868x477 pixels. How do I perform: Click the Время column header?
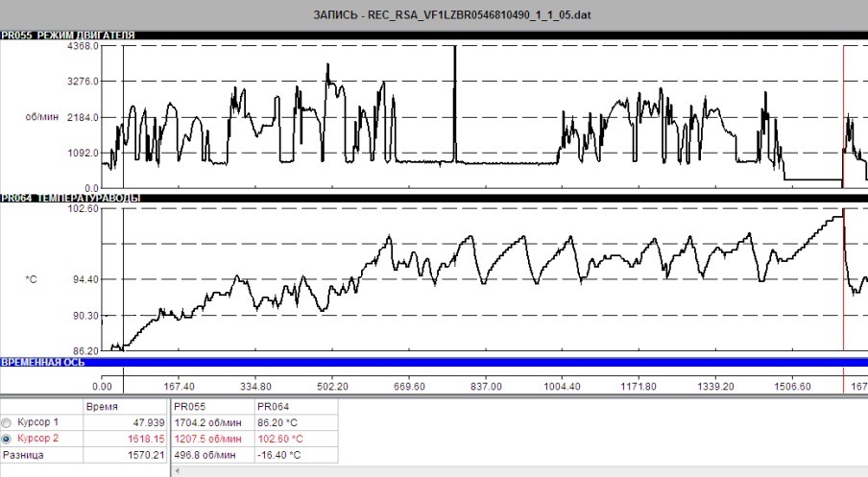pyautogui.click(x=125, y=407)
